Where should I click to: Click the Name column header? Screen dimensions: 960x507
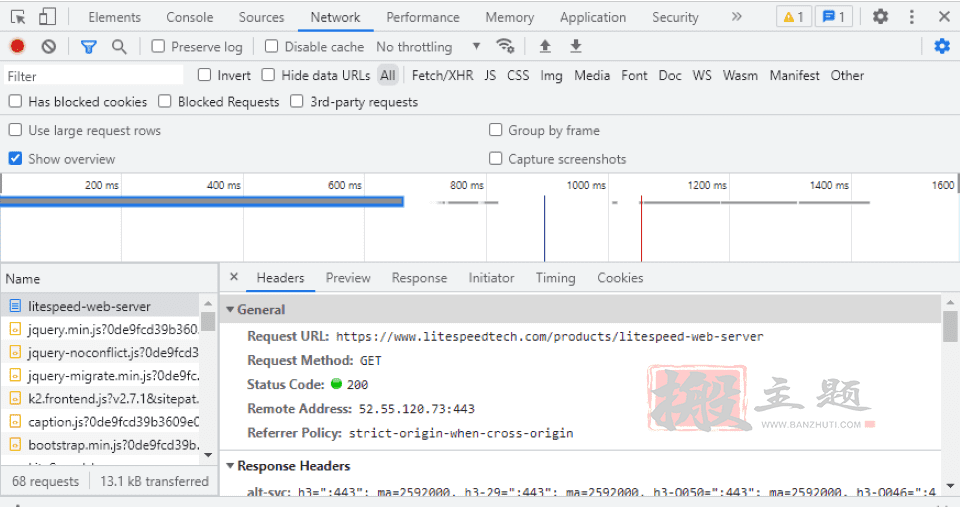(x=109, y=279)
